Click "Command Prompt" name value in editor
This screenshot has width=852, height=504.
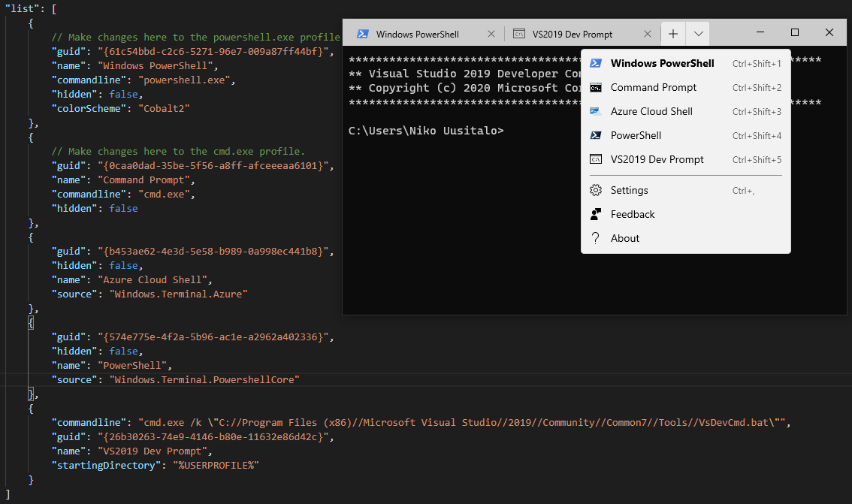tap(144, 180)
